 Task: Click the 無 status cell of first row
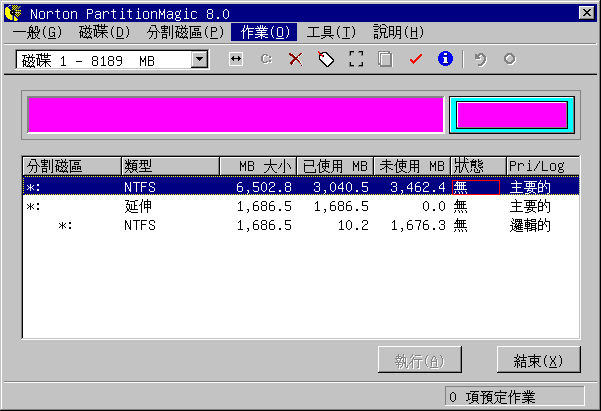[476, 187]
